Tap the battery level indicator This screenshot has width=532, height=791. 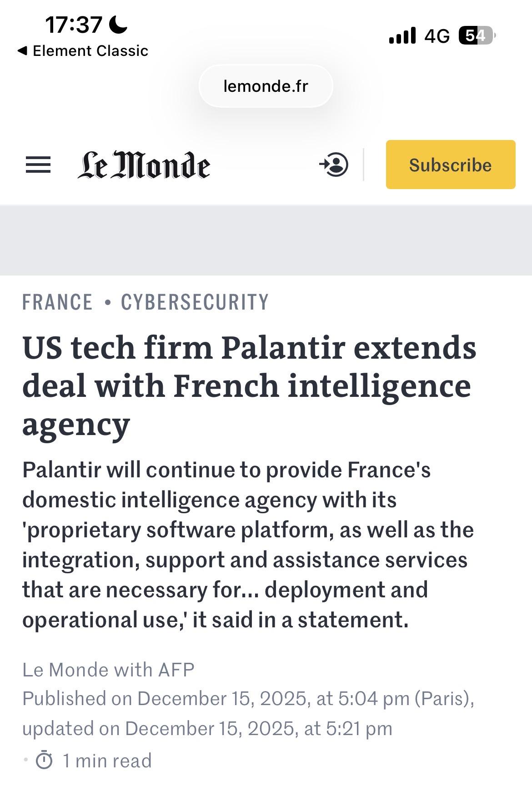click(x=477, y=35)
